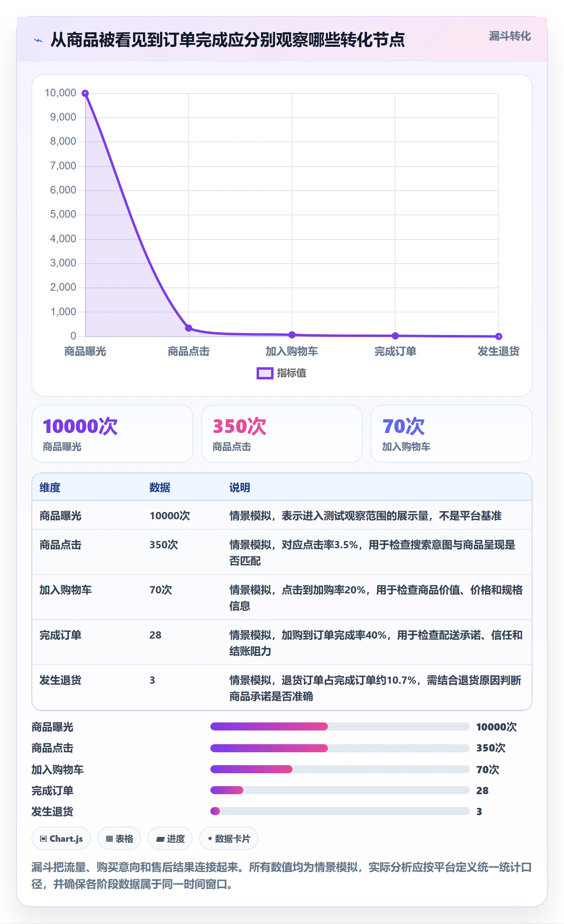Click the 发生退货 data point on the chart
The image size is (564, 924).
(x=499, y=336)
